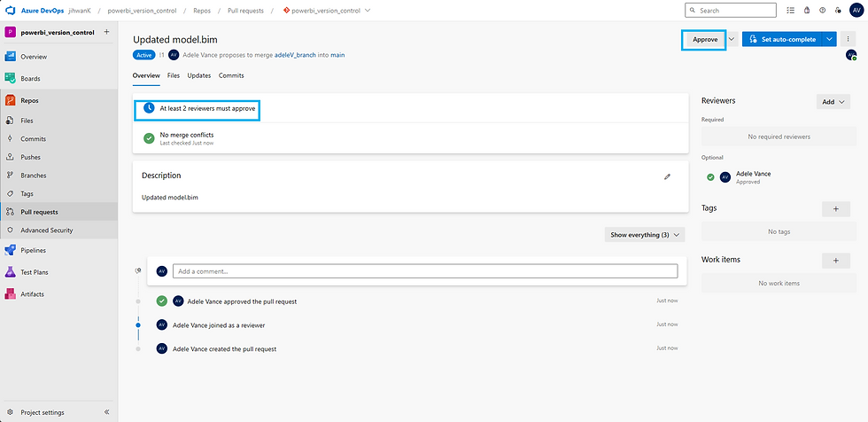Screen dimensions: 868x422
Task: Click Pull requests in the breadcrumb
Action: click(x=246, y=11)
